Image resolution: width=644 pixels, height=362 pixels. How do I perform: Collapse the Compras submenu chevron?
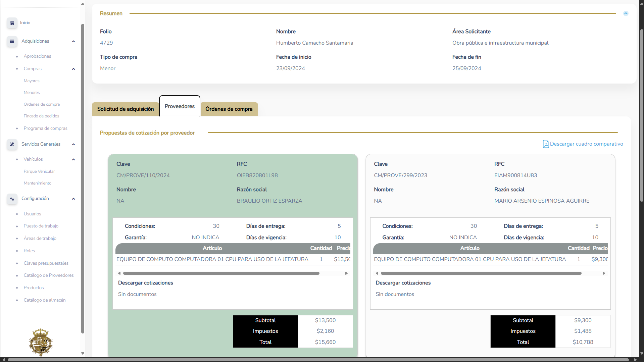point(73,69)
